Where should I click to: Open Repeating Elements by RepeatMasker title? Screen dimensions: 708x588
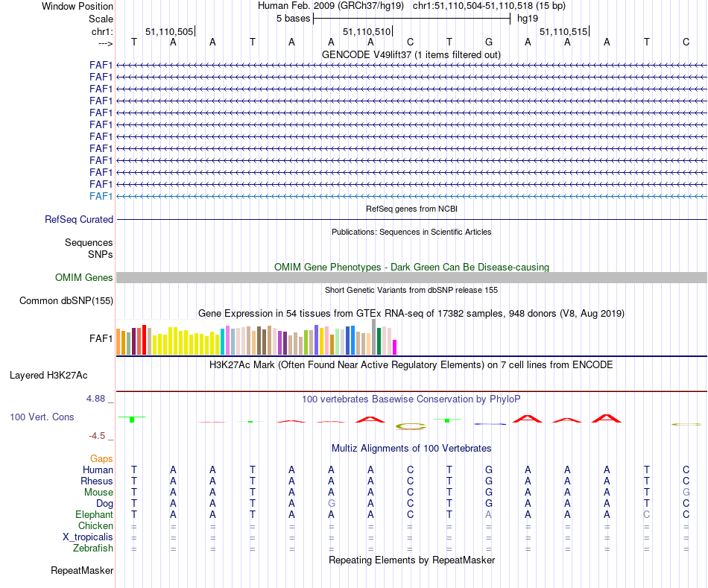coord(411,560)
